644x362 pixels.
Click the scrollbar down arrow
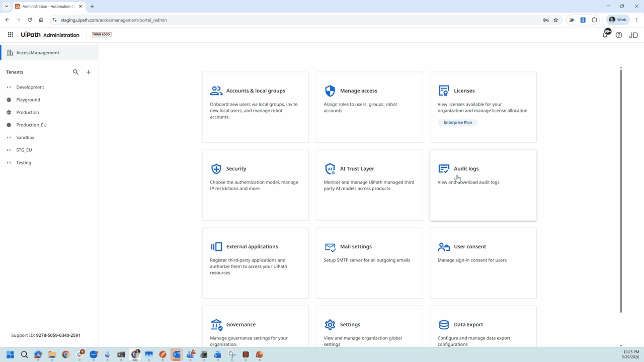point(621,345)
